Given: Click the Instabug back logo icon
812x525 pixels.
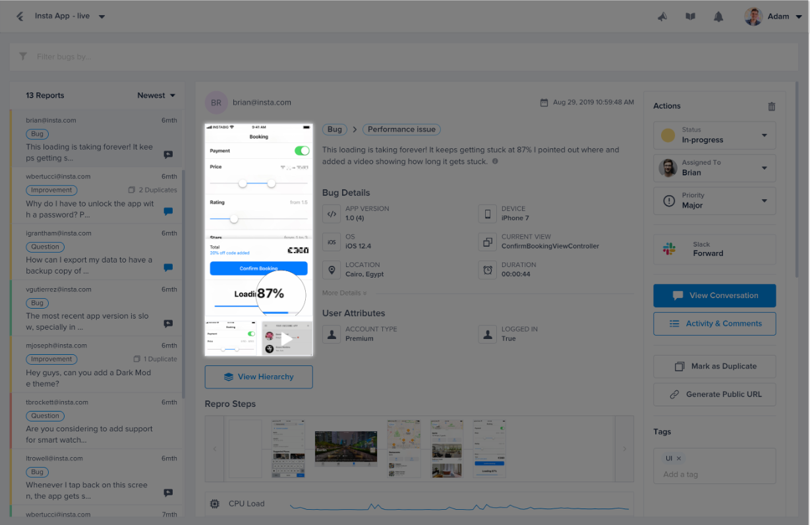Looking at the screenshot, I should (x=20, y=16).
